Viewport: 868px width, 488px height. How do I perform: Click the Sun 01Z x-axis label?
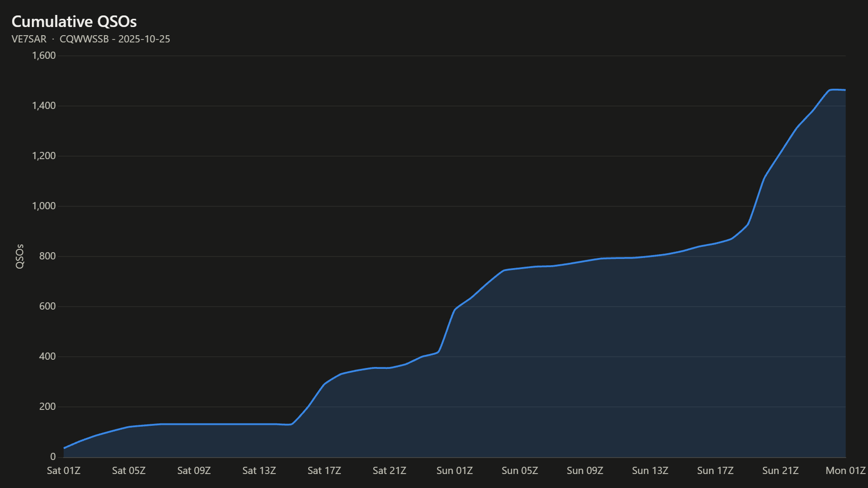pos(455,471)
